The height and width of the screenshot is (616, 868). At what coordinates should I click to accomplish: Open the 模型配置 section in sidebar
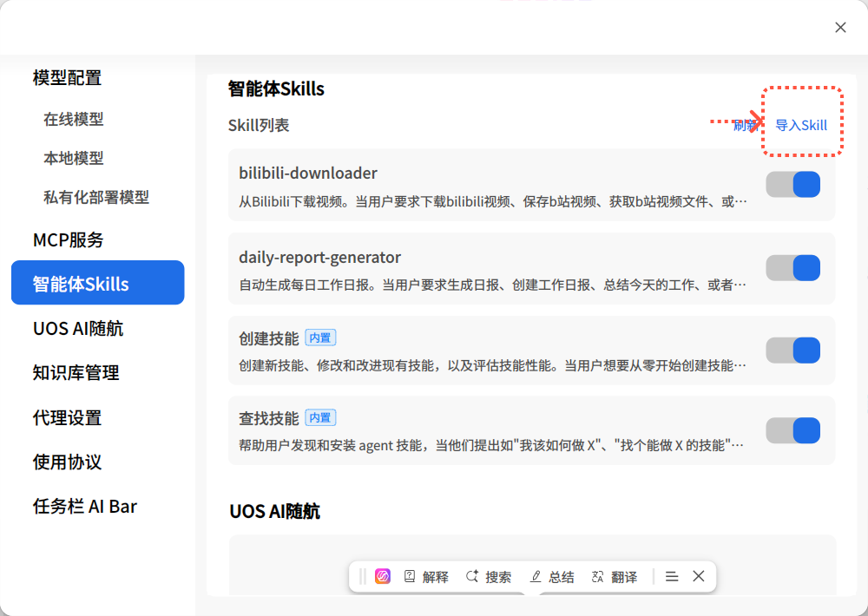(x=67, y=78)
